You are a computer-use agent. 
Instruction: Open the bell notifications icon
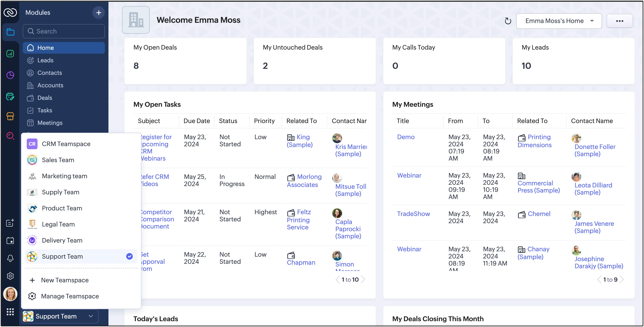(x=10, y=258)
